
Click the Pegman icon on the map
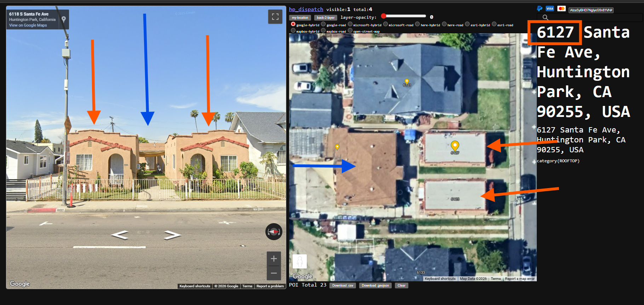coord(299,262)
